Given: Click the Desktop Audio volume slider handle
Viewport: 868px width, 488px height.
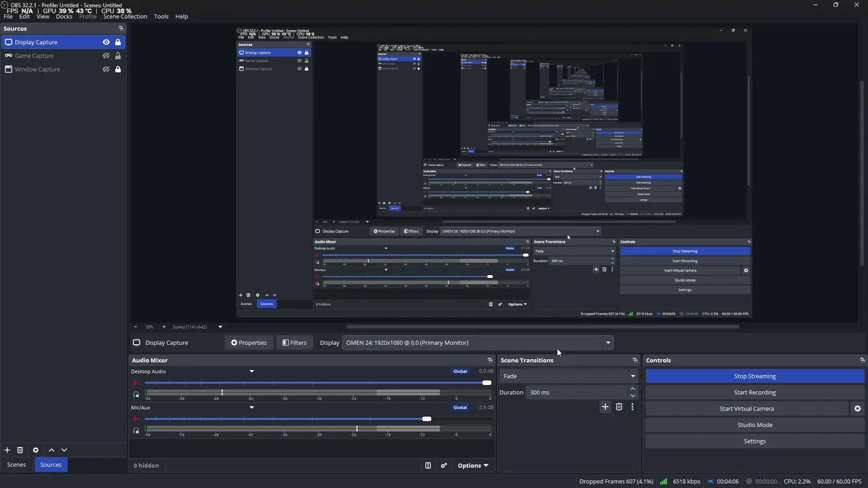Looking at the screenshot, I should (486, 383).
